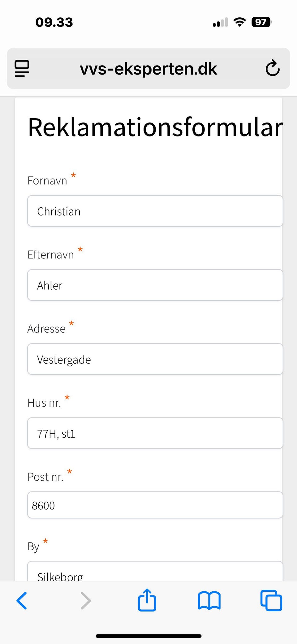Go back to the previous page
This screenshot has height=644, width=297.
coord(22,601)
